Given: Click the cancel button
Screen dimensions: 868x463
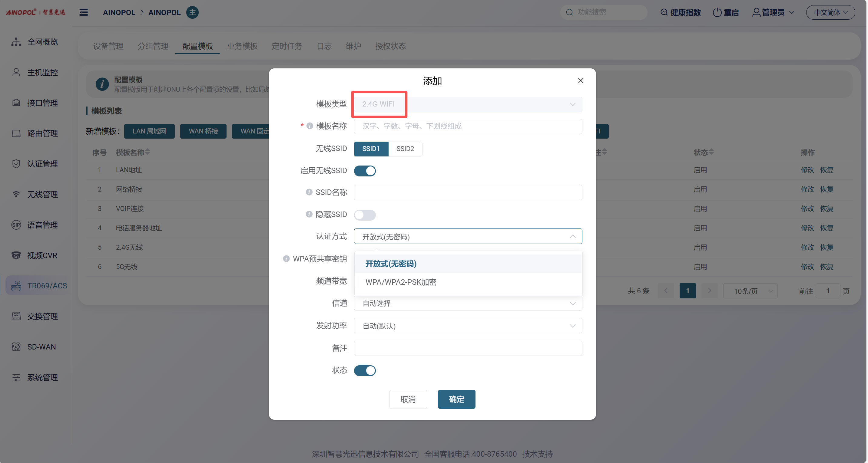Looking at the screenshot, I should pos(408,399).
